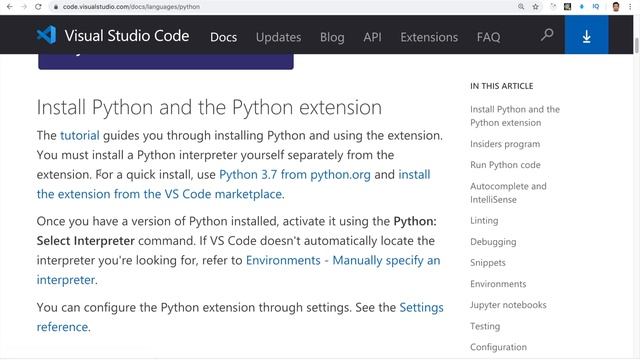Jump to Linting section
The height and width of the screenshot is (360, 640).
(484, 220)
